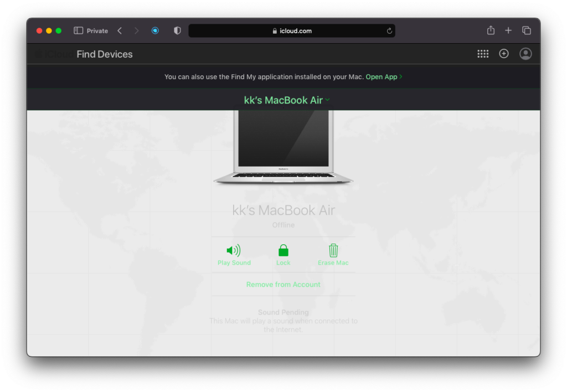
Task: Click the Open App link
Action: [383, 76]
